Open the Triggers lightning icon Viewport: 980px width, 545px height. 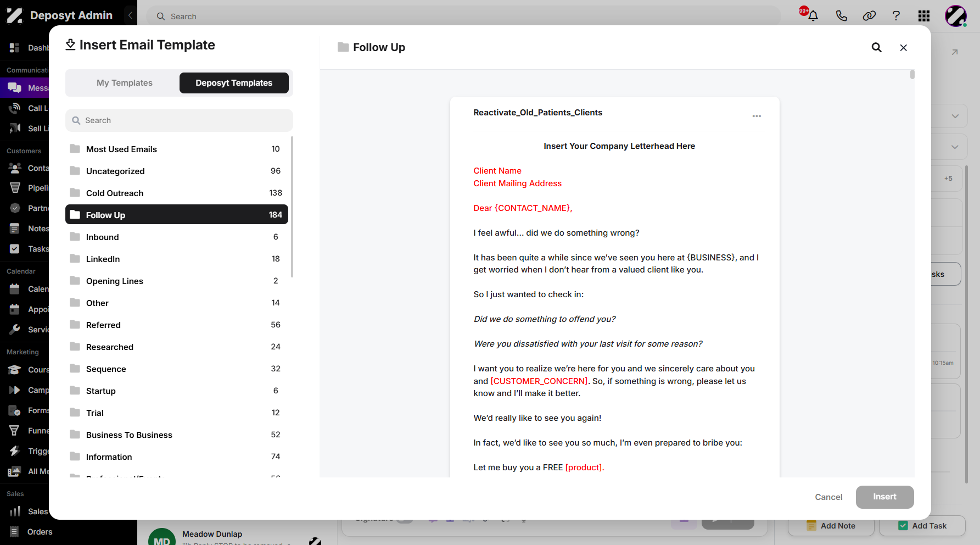click(15, 451)
